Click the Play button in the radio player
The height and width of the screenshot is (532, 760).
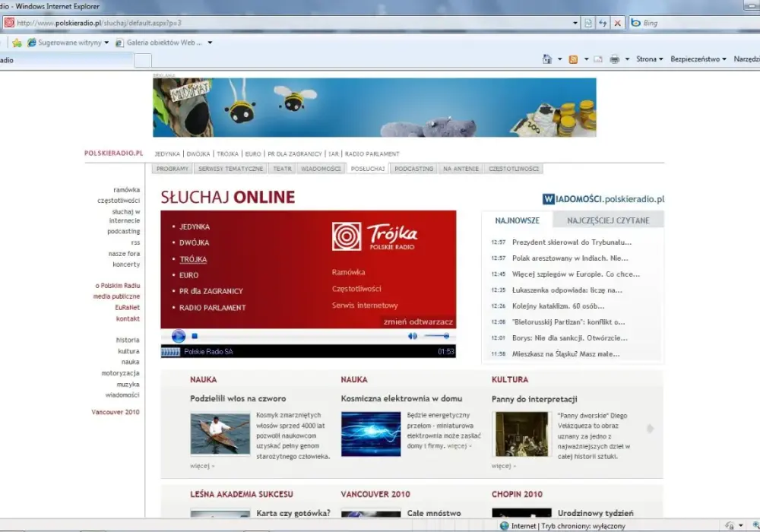(x=179, y=336)
